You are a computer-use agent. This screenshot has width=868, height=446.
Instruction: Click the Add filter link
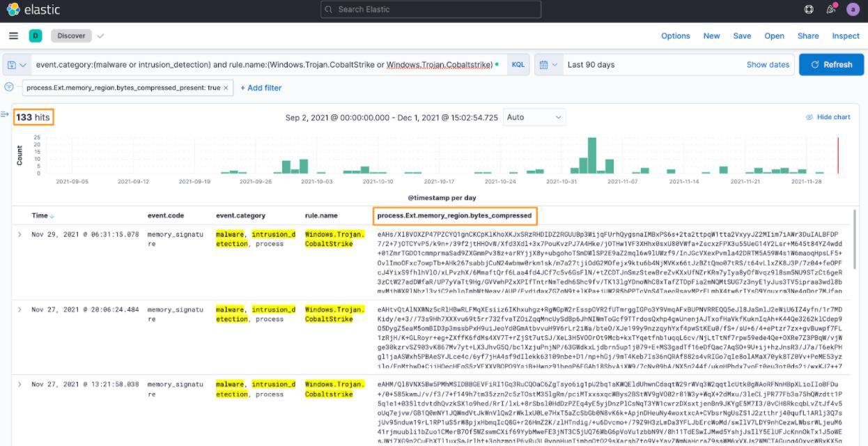point(261,88)
